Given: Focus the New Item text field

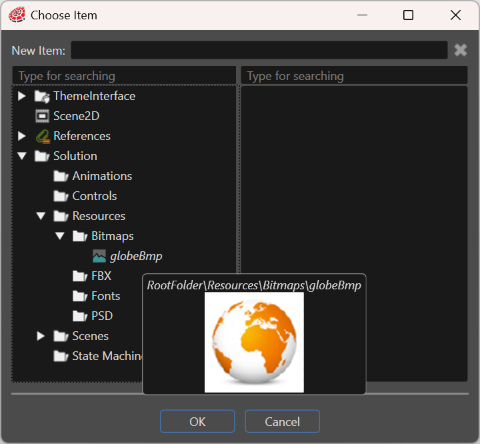Looking at the screenshot, I should click(x=259, y=50).
